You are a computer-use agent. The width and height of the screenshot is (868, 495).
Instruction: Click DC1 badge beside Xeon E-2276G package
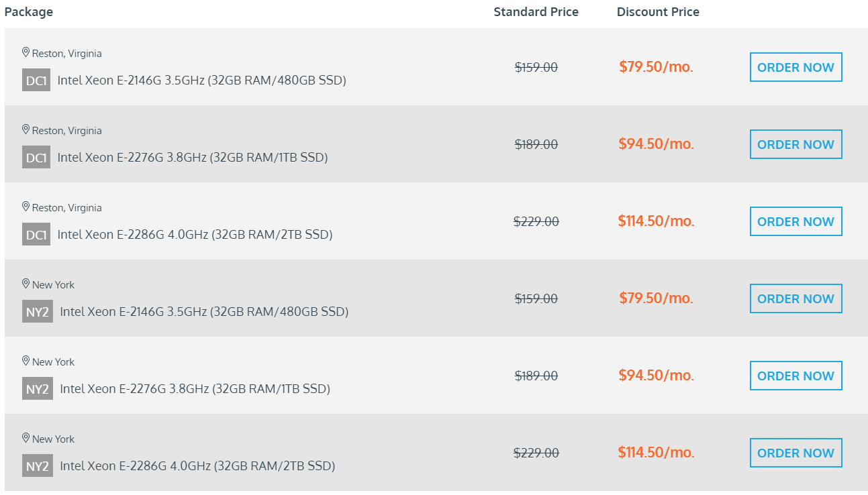(x=36, y=158)
